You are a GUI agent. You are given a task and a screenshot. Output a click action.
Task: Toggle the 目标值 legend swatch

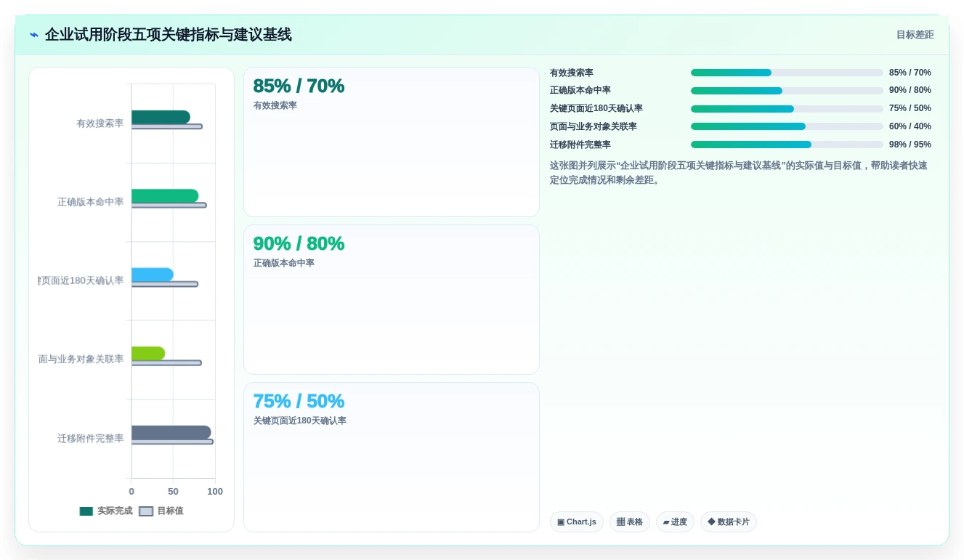(146, 511)
